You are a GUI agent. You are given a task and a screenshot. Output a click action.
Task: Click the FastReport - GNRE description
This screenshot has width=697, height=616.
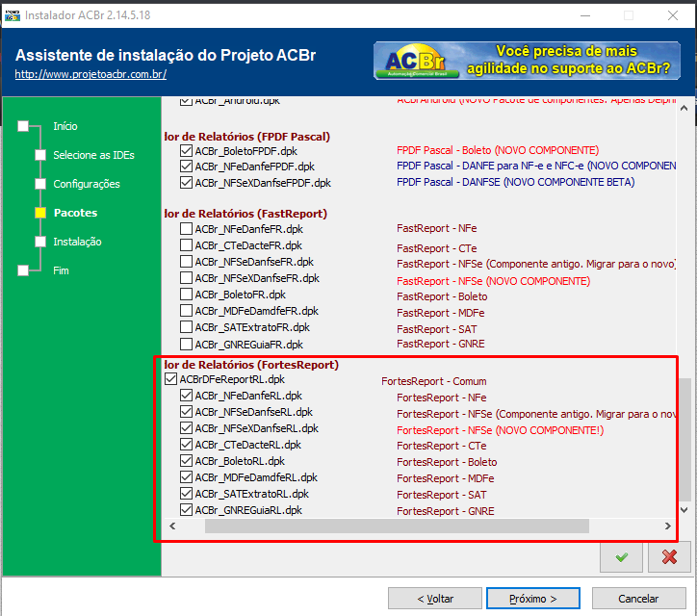tap(441, 344)
